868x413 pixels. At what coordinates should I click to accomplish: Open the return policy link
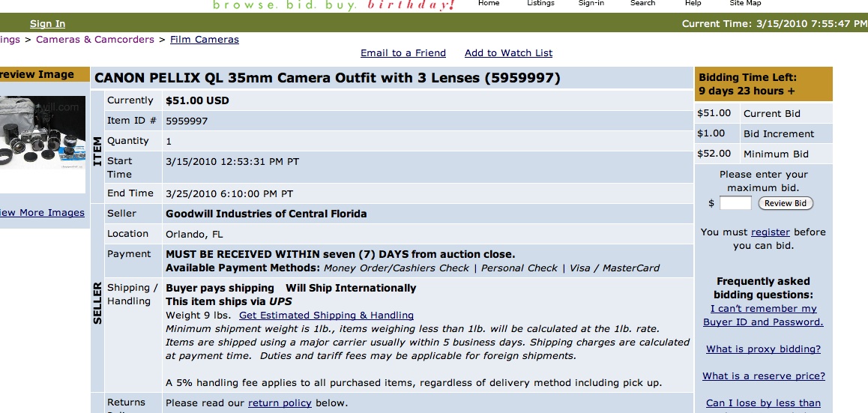pyautogui.click(x=280, y=403)
